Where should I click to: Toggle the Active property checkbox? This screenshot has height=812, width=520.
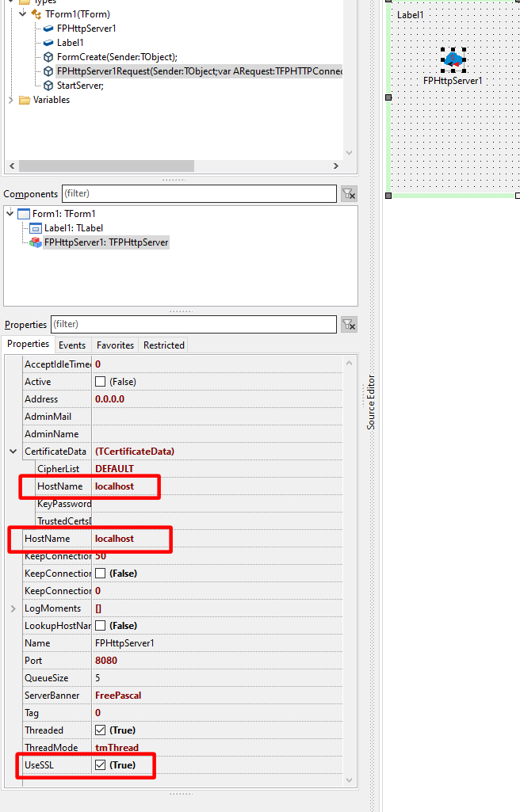[101, 382]
